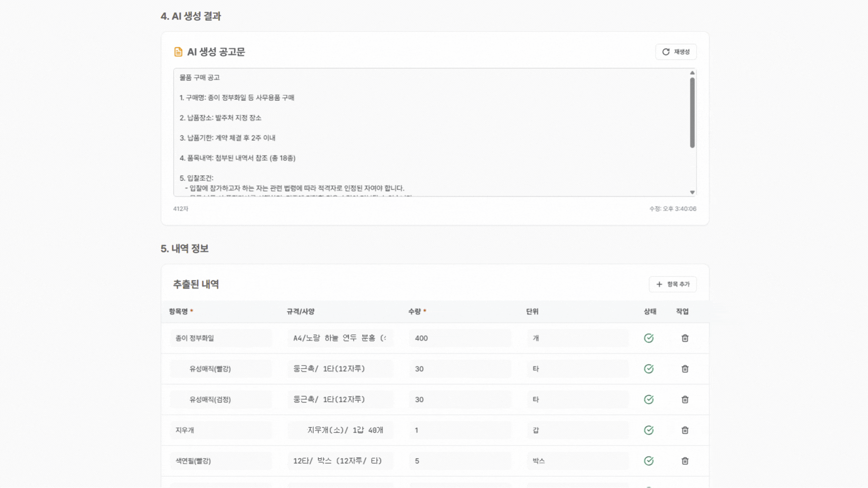868x488 pixels.
Task: Click the '추출된 내역' heading
Action: 196,284
